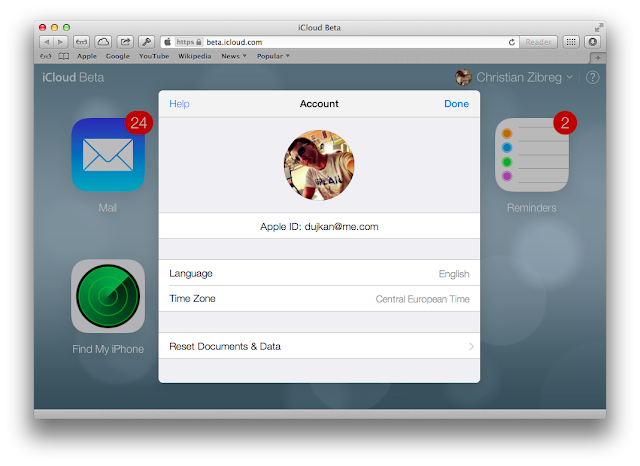Click the Safari back arrow

[46, 42]
